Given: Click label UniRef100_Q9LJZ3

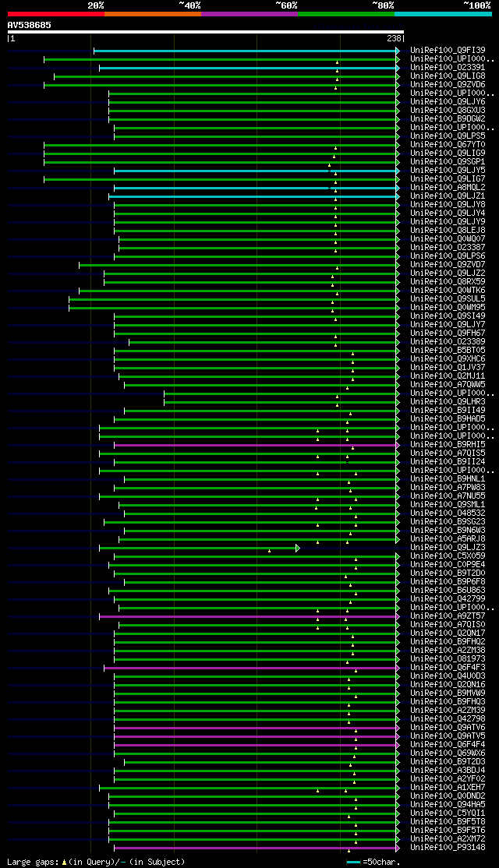Looking at the screenshot, I should pos(448,548).
